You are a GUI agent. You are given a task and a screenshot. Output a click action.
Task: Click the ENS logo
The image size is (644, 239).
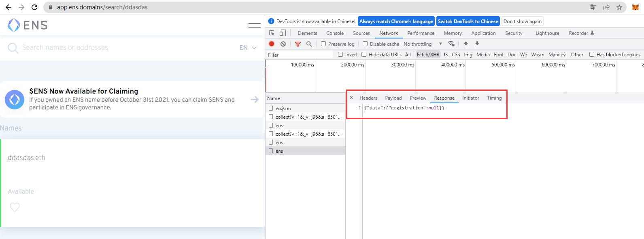click(28, 25)
